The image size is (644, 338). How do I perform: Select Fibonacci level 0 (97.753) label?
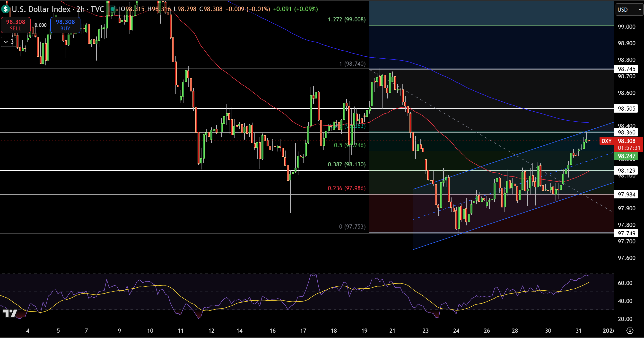tap(352, 227)
